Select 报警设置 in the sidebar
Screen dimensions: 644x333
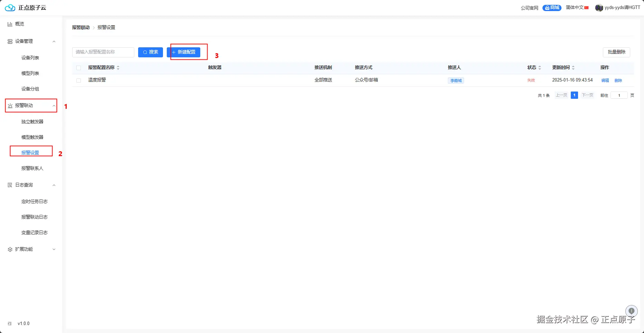(30, 153)
